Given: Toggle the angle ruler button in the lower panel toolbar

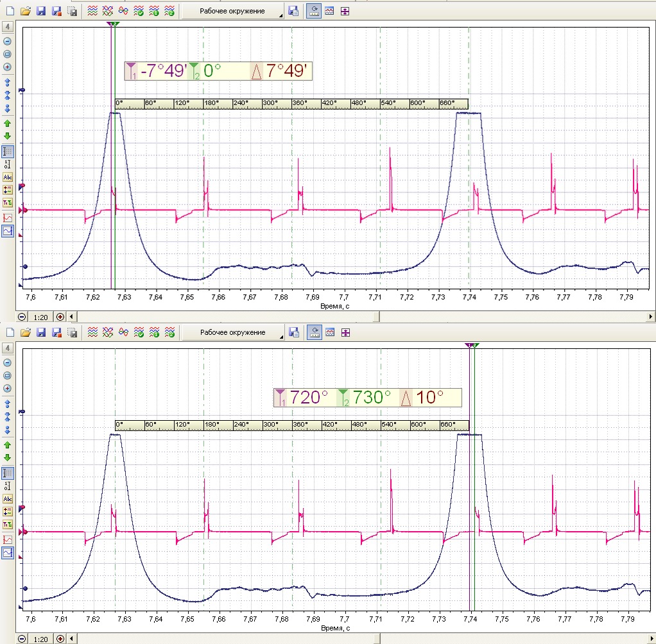Looking at the screenshot, I should [314, 333].
